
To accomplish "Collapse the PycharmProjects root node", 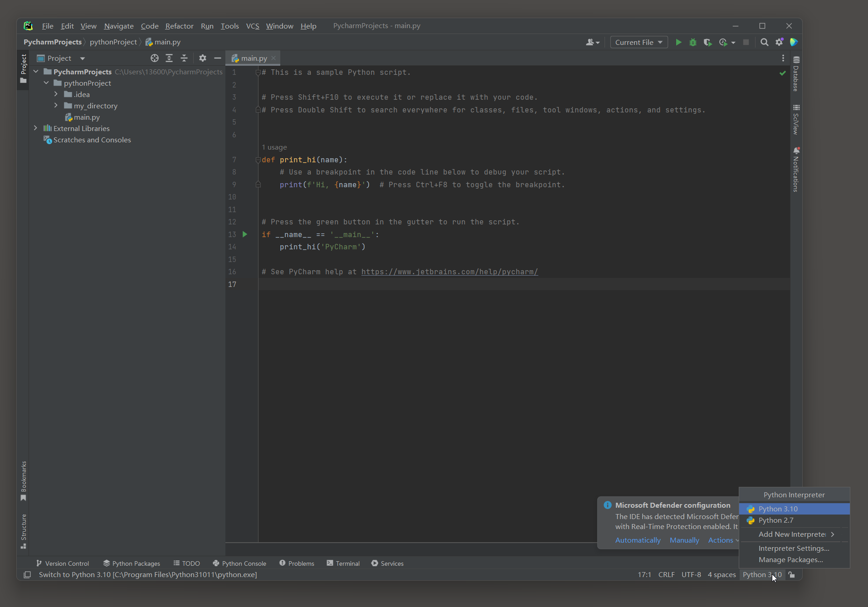I will coord(36,72).
